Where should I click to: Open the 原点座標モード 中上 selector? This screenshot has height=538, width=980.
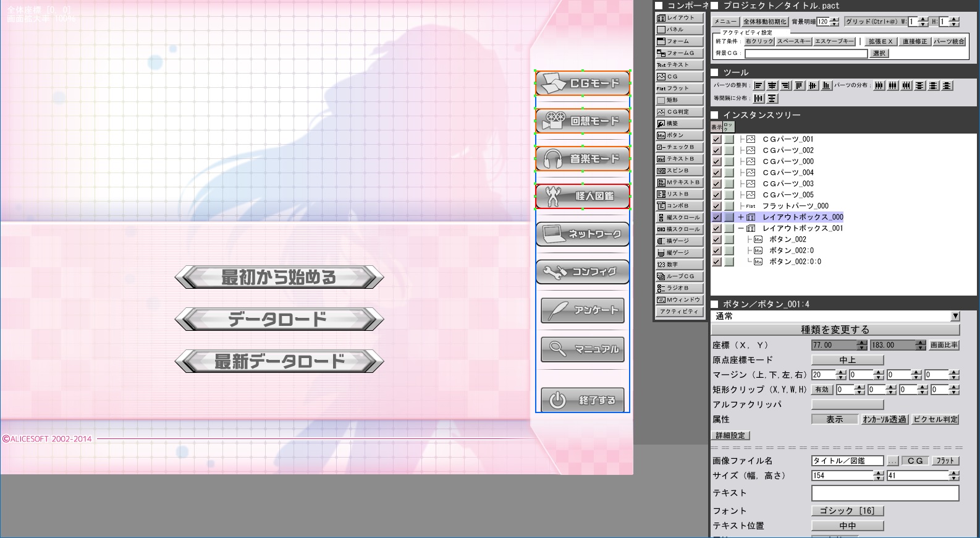[847, 360]
